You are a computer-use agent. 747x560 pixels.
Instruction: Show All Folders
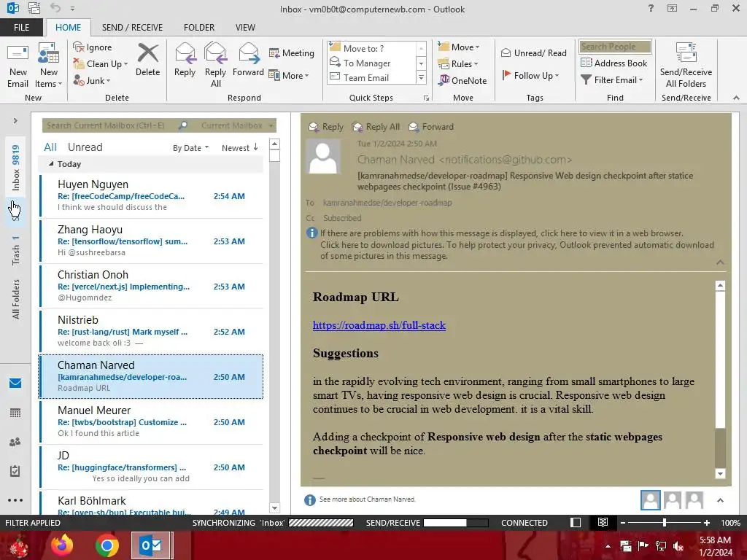[16, 299]
